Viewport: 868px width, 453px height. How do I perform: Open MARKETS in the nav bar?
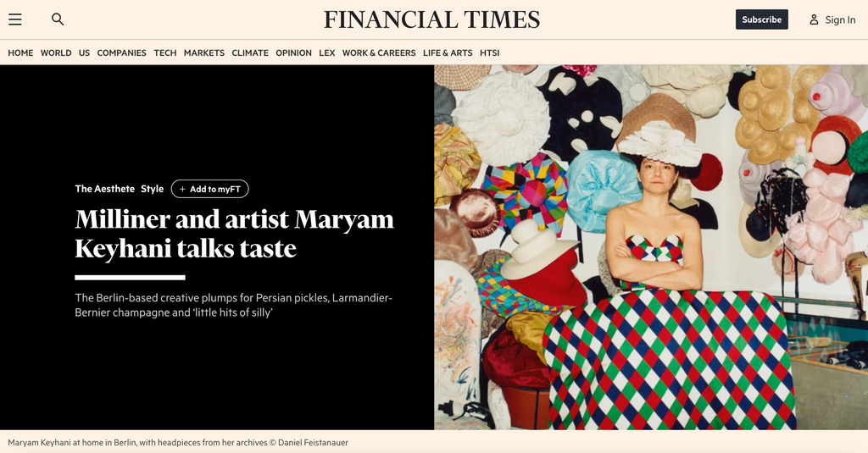click(x=204, y=53)
